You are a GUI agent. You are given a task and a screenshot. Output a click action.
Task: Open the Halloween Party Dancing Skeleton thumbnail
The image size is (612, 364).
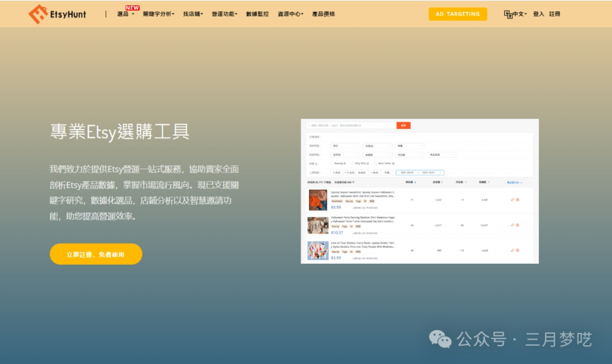[318, 225]
